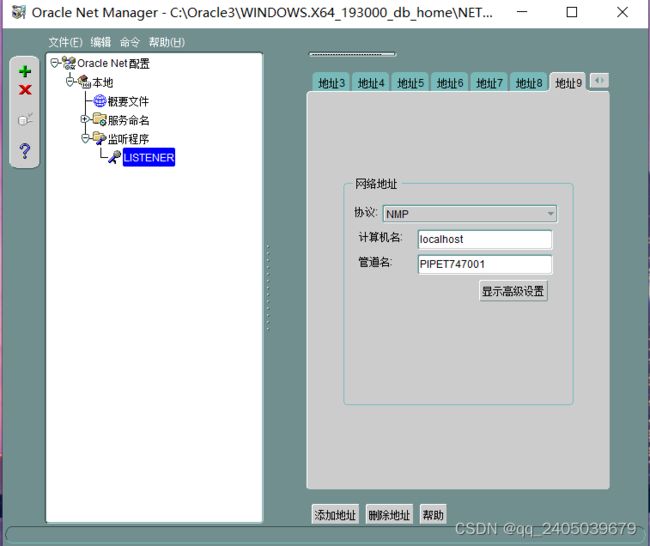
Task: Select the 地址9 tab
Action: click(568, 83)
